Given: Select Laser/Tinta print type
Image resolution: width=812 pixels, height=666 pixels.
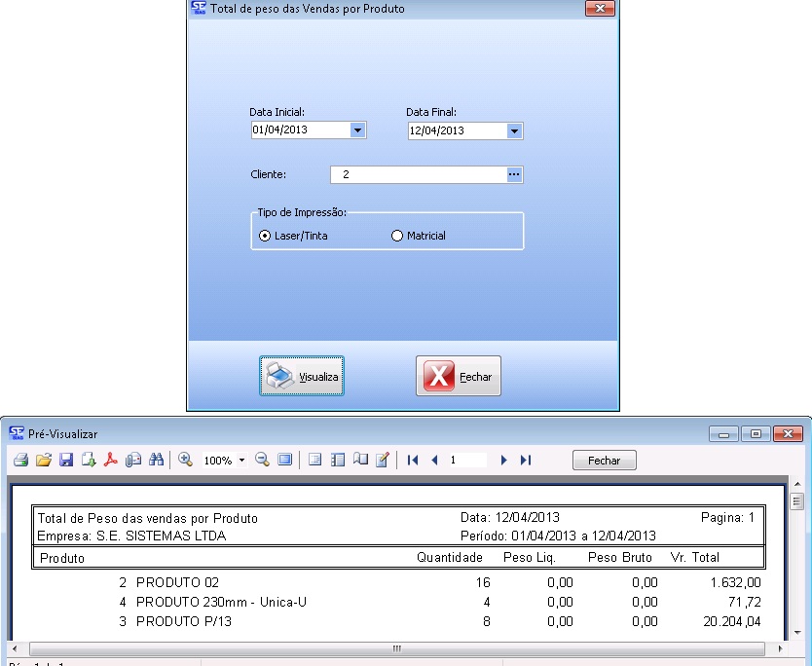Looking at the screenshot, I should point(265,236).
